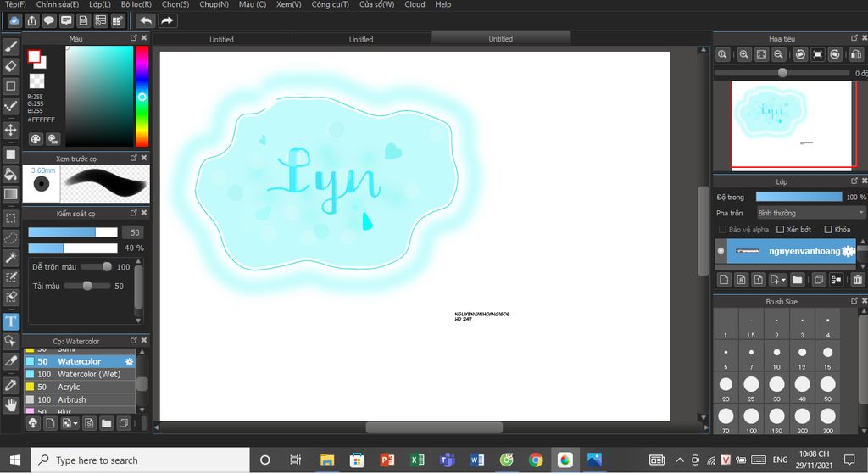
Task: Select the Gradient tool
Action: 10,194
